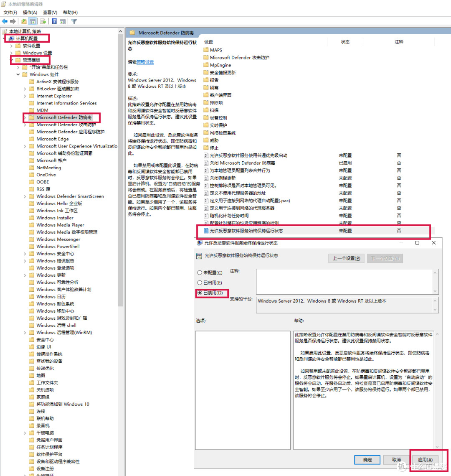Expand the "开始"菜单和任务栏 node

(18, 67)
